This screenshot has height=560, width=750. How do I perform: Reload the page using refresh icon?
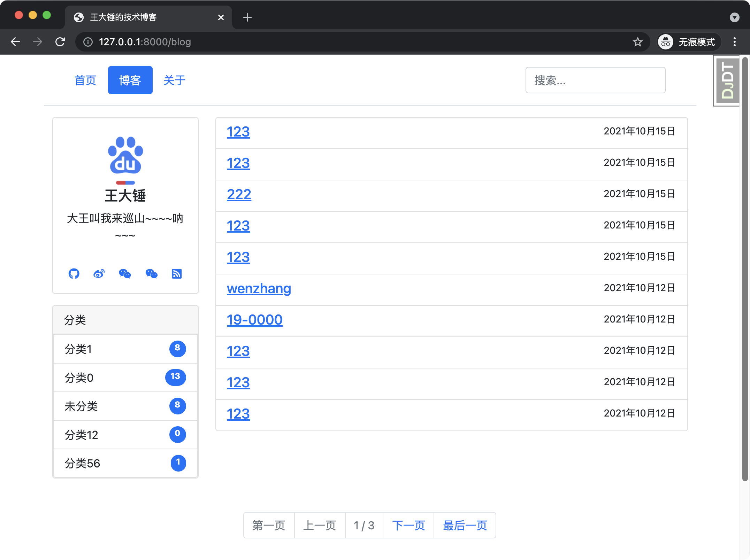[60, 42]
